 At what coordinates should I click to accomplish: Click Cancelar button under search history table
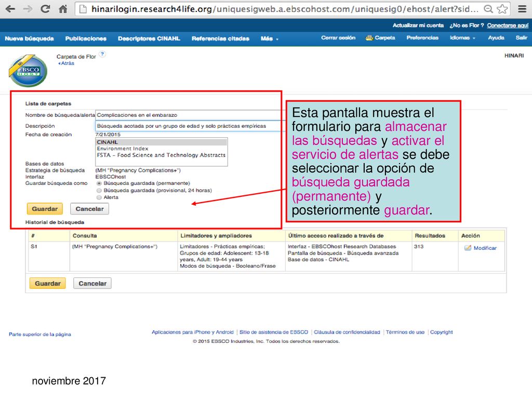[x=92, y=283]
